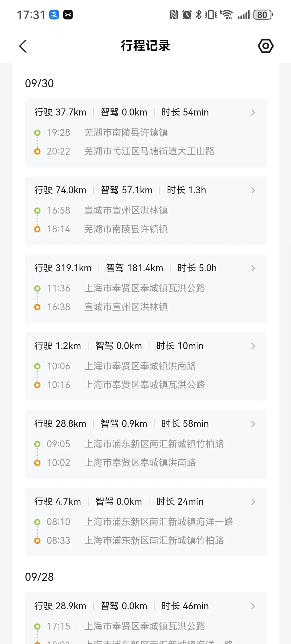The image size is (291, 644).
Task: Tap the 09/28 date header
Action: coord(39,577)
